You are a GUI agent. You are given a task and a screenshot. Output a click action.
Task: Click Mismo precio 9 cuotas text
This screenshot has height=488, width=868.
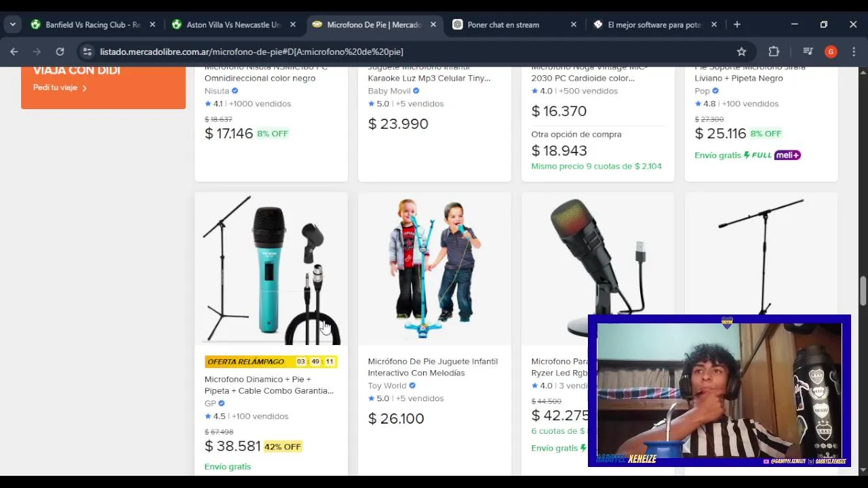click(596, 166)
